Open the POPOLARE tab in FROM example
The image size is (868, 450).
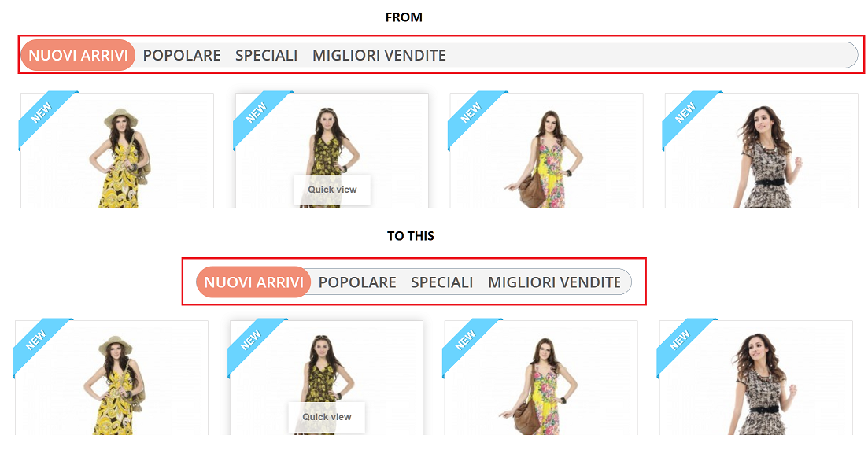coord(182,55)
